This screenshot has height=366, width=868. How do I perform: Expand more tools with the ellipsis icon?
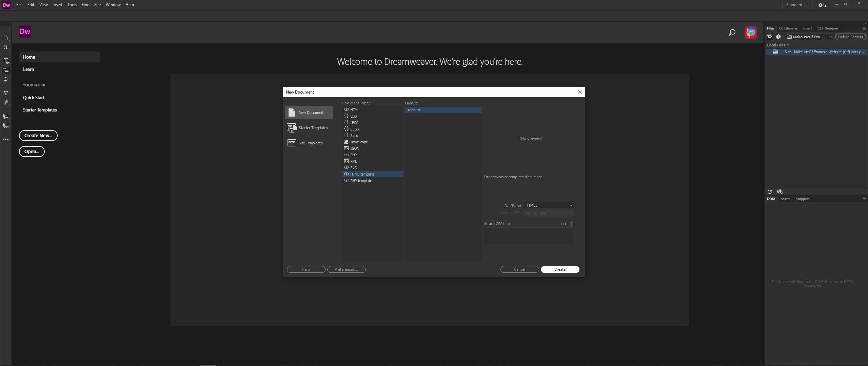pyautogui.click(x=6, y=139)
